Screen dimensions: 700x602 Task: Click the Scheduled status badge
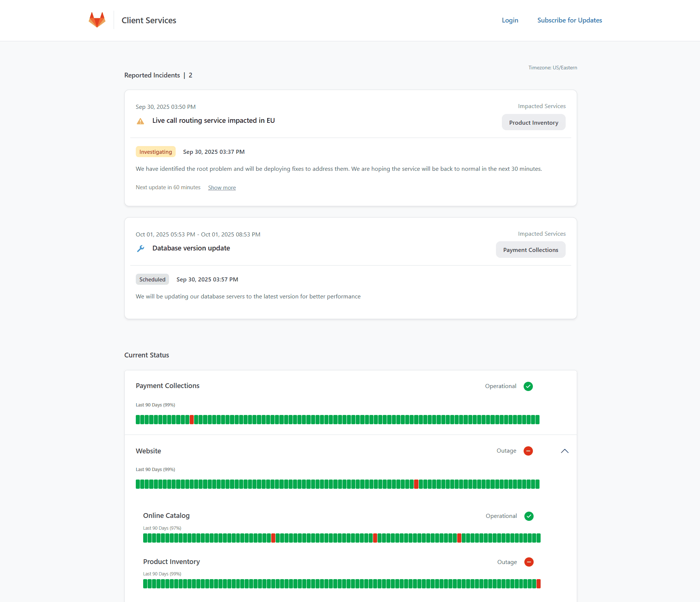point(152,279)
